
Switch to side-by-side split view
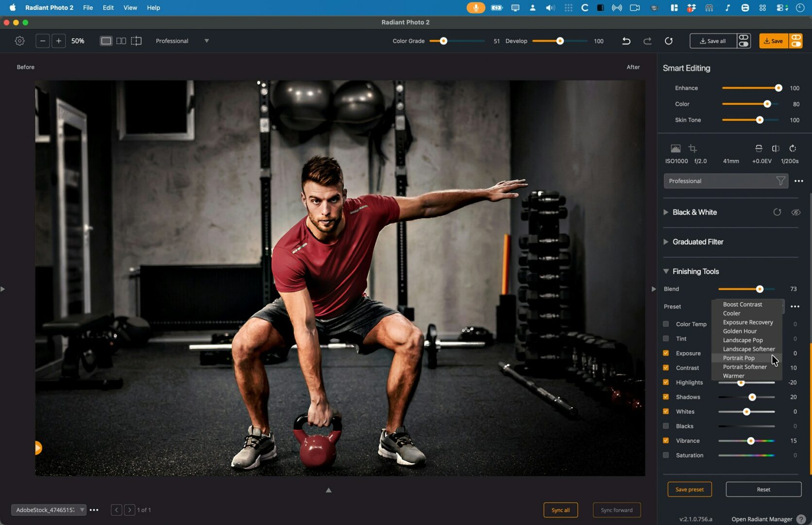[x=121, y=41]
